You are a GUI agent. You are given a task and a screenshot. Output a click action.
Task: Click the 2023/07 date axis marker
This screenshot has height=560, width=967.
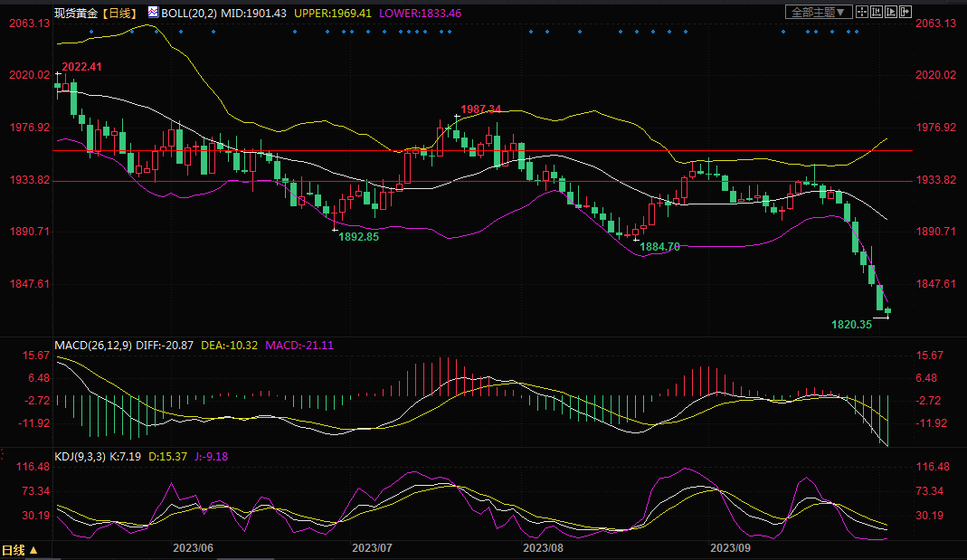pos(372,548)
